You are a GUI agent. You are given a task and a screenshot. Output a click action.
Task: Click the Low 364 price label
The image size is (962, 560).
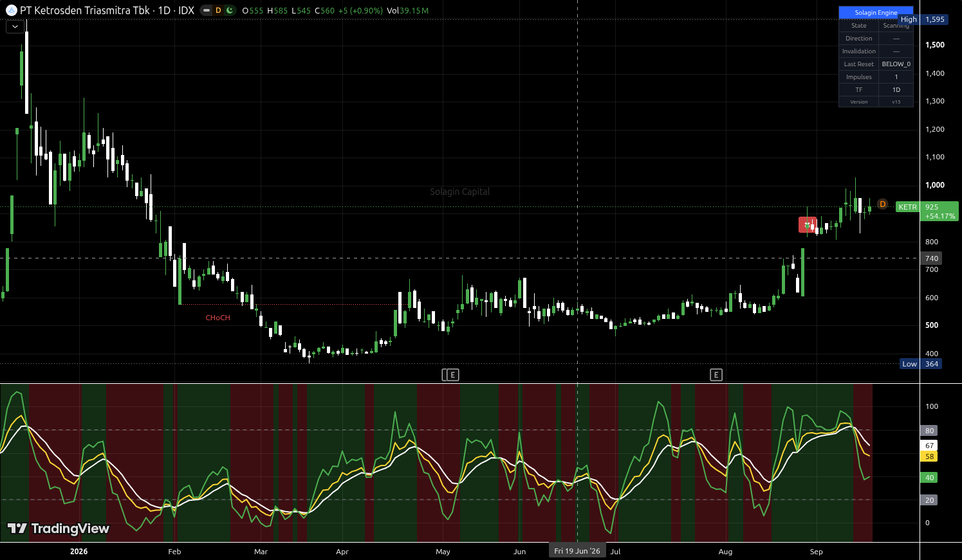click(921, 364)
